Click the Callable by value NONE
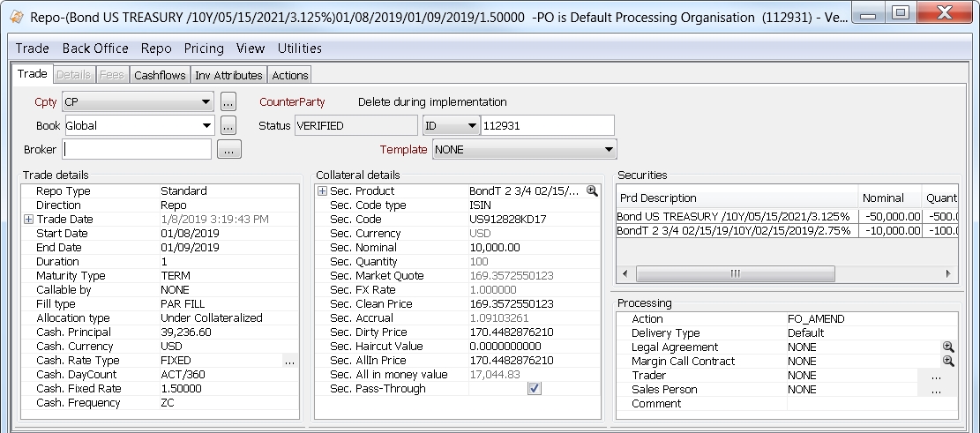This screenshot has height=433, width=980. tap(175, 290)
